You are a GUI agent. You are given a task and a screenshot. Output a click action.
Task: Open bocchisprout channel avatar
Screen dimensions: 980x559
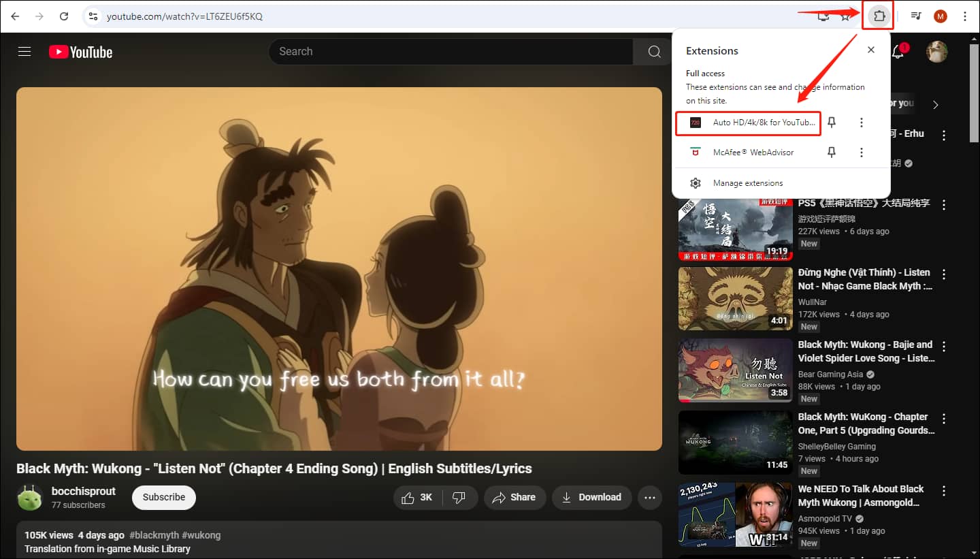pos(30,498)
